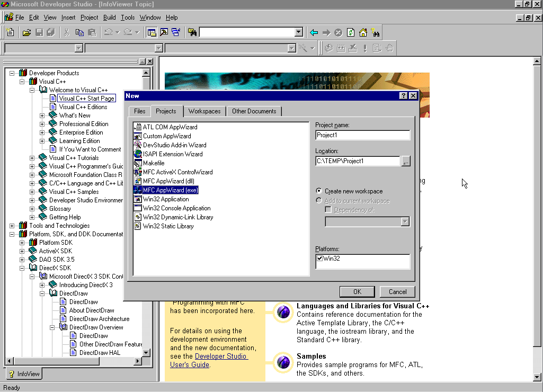543x392 pixels.
Task: Click the Home topic icon in the InfoViewer toolbar
Action: [362, 32]
